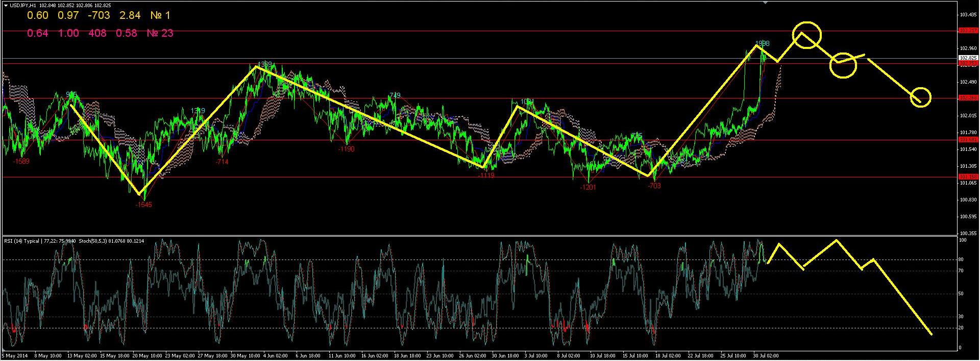The height and width of the screenshot is (361, 980).
Task: Click the highest yellow circle near 103.217
Action: 806,35
